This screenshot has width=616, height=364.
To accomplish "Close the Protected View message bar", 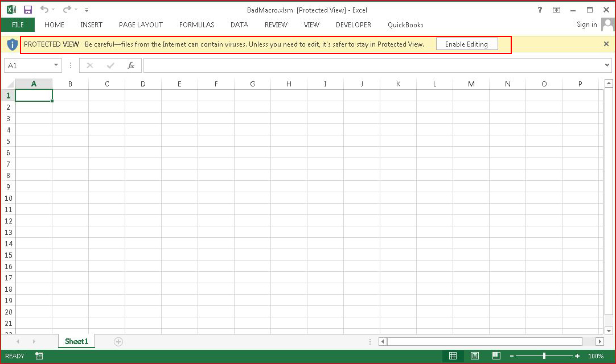I will click(606, 44).
